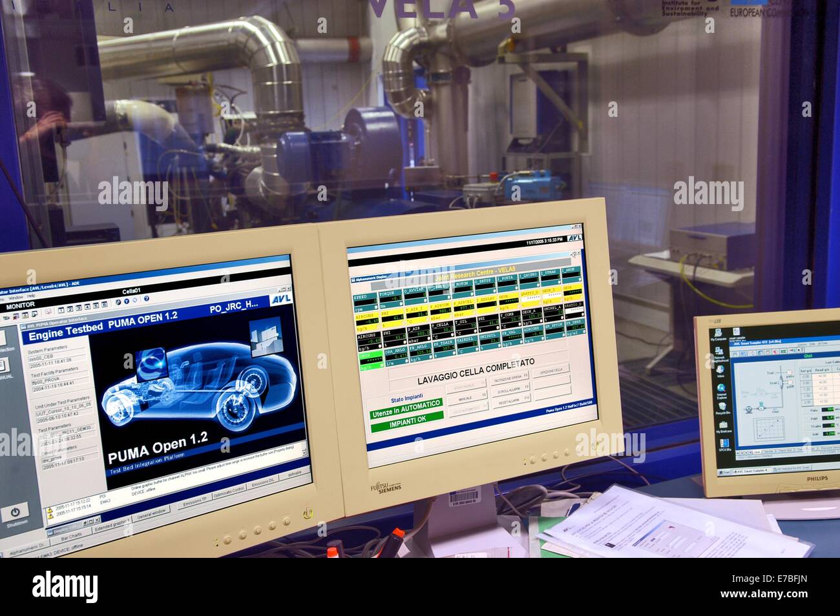Open My Briefcase desktop icon
The image size is (840, 616).
(x=724, y=427)
